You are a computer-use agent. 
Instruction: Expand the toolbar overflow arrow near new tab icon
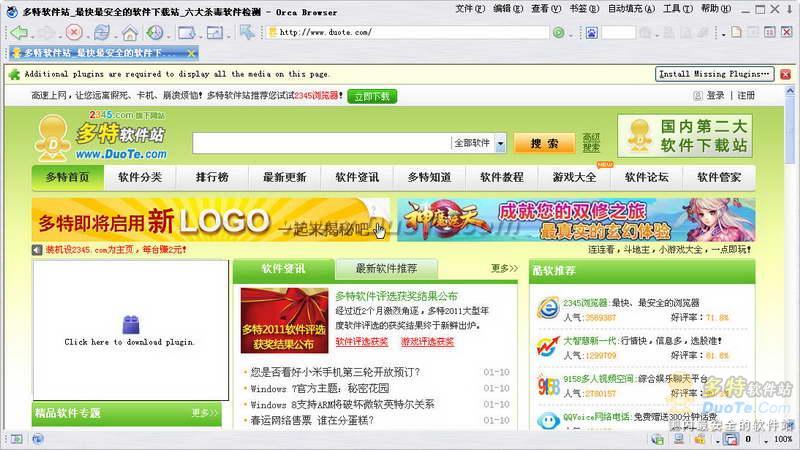(x=723, y=35)
